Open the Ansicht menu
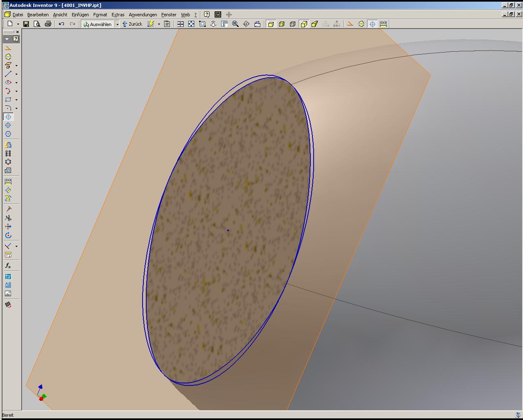The height and width of the screenshot is (420, 523). pyautogui.click(x=60, y=15)
